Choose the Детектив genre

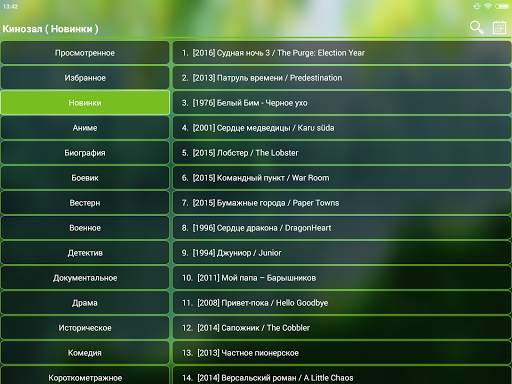click(x=85, y=253)
